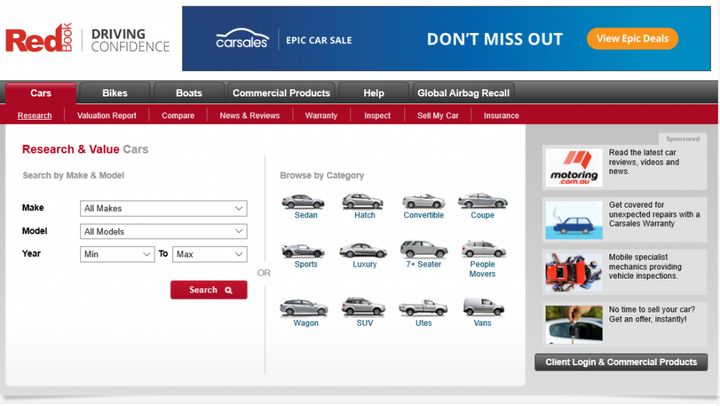
Task: Choose the Wagon car icon
Action: pyautogui.click(x=304, y=308)
